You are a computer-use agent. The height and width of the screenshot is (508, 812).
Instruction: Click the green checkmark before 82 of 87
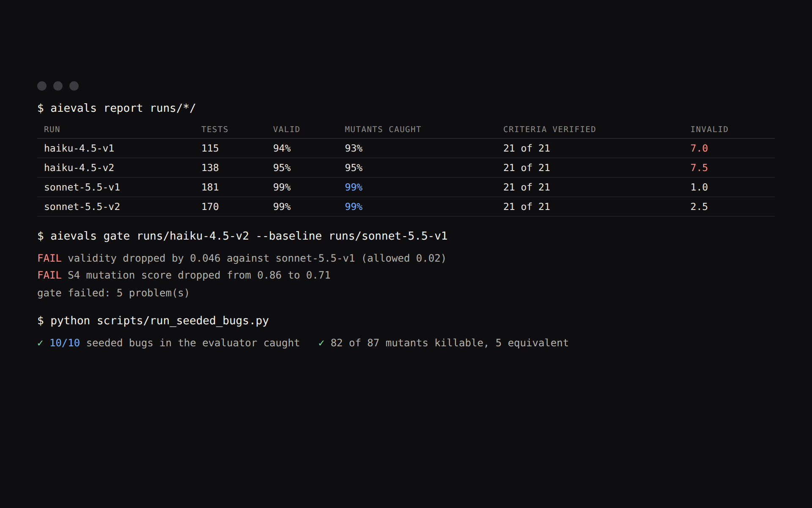tap(321, 343)
